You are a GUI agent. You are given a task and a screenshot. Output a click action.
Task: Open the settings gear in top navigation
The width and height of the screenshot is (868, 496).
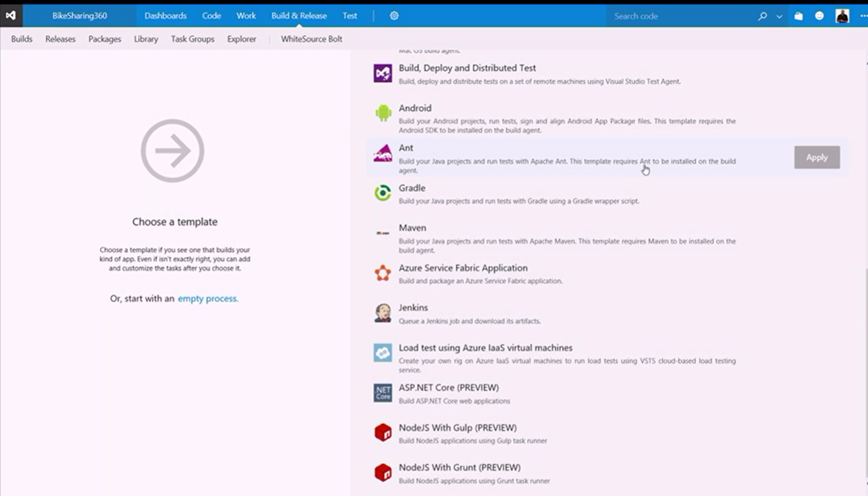point(394,15)
